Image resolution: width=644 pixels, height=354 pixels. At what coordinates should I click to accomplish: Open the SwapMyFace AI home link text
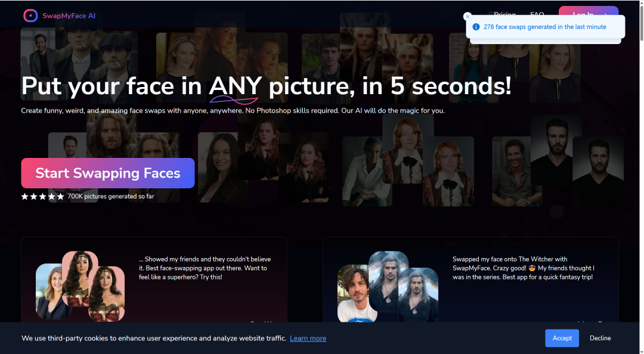[x=69, y=15]
